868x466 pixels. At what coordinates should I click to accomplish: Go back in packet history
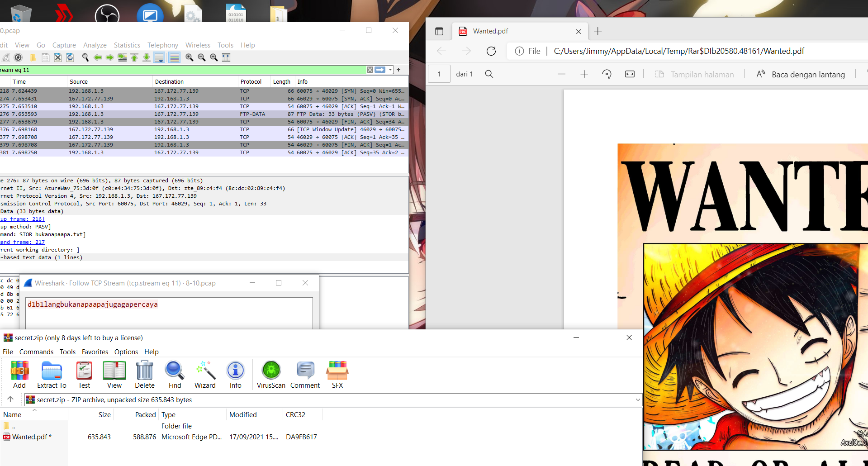(97, 57)
